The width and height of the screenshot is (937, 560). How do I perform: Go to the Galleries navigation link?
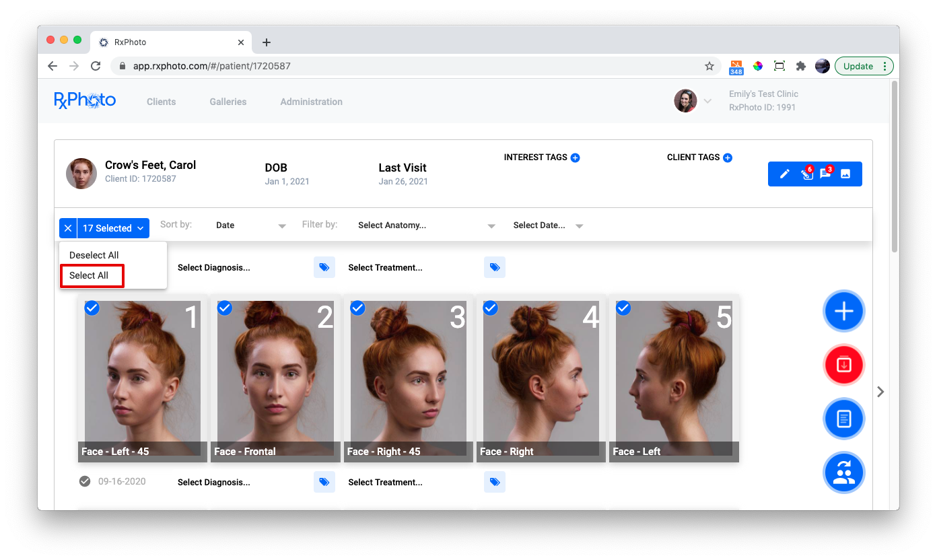(x=228, y=102)
